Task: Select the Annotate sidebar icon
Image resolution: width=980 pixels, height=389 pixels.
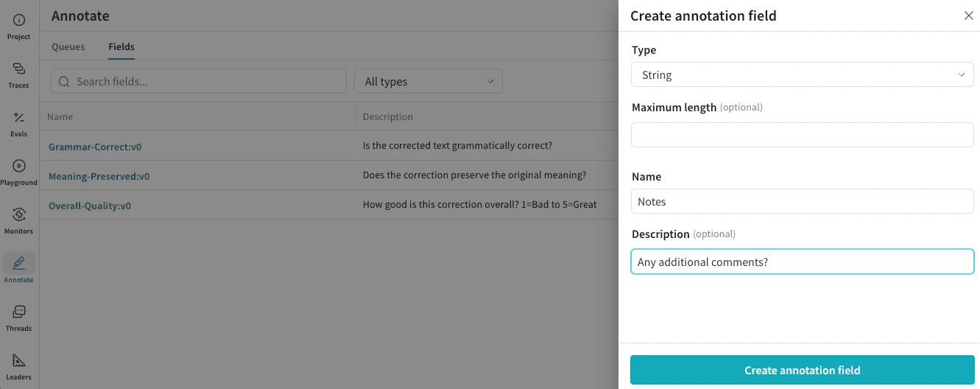Action: 19,268
